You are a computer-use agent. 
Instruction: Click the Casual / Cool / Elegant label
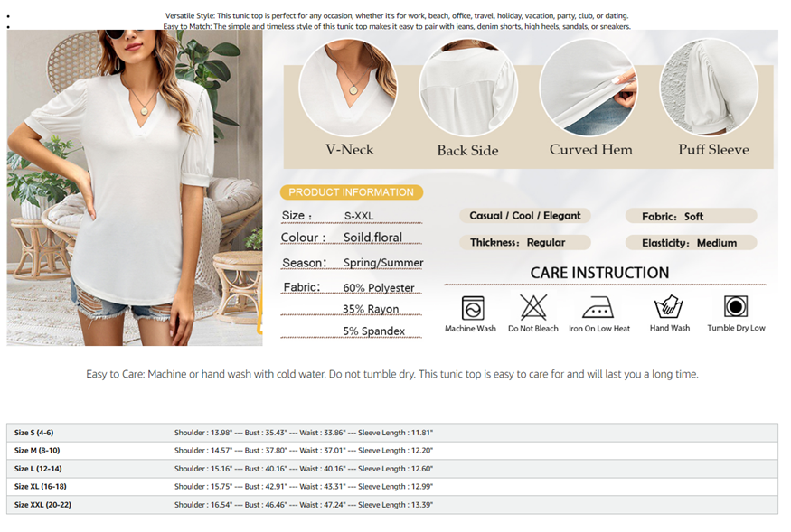click(x=525, y=216)
